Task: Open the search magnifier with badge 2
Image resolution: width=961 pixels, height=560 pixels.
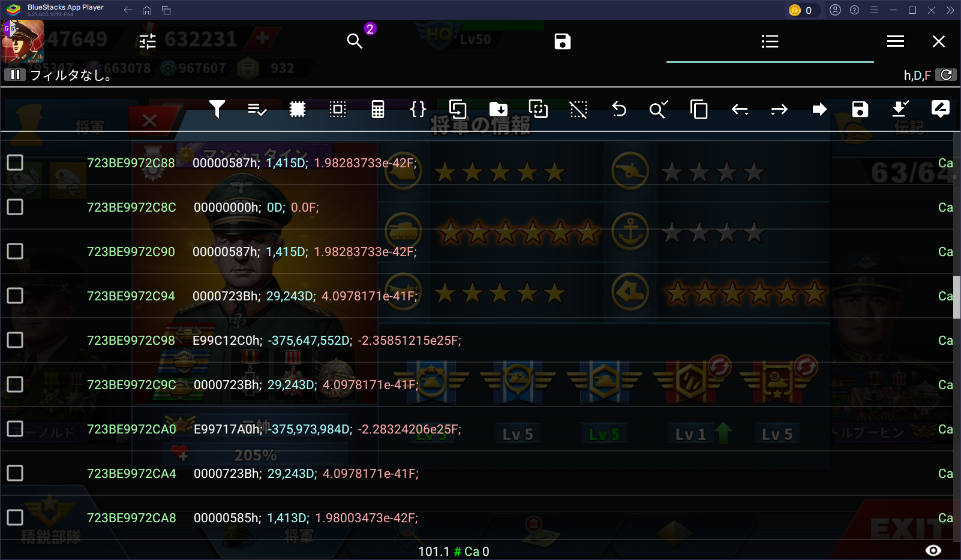Action: pos(355,41)
